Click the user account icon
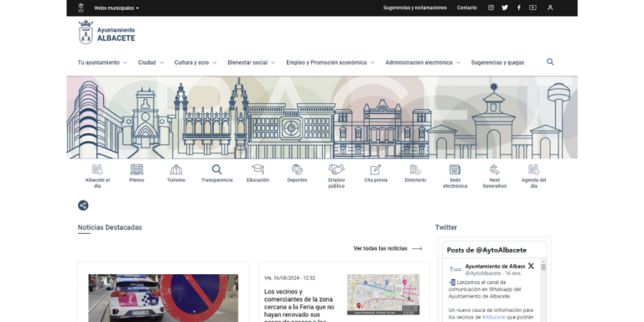Image resolution: width=644 pixels, height=322 pixels. tap(550, 8)
